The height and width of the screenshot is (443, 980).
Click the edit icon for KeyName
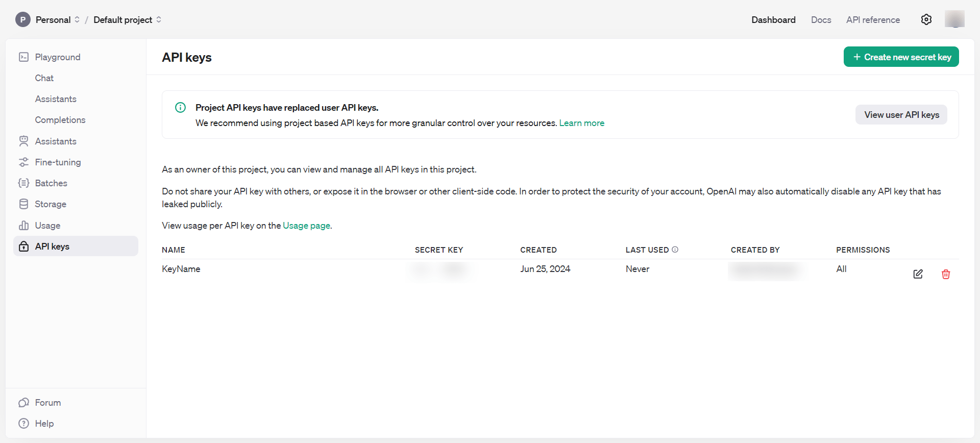coord(918,274)
